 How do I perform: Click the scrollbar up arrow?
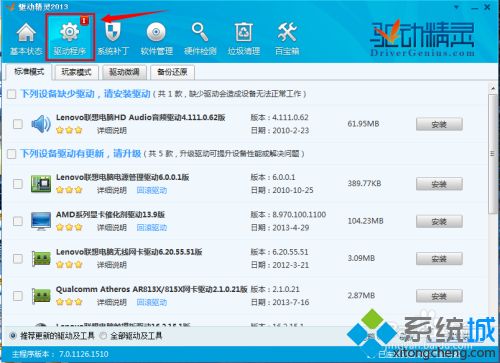(x=493, y=88)
